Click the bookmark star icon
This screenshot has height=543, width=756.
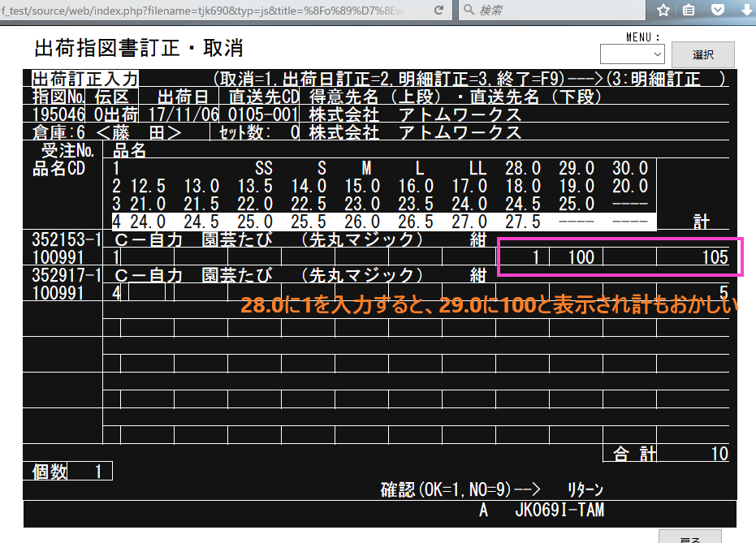[x=663, y=11]
